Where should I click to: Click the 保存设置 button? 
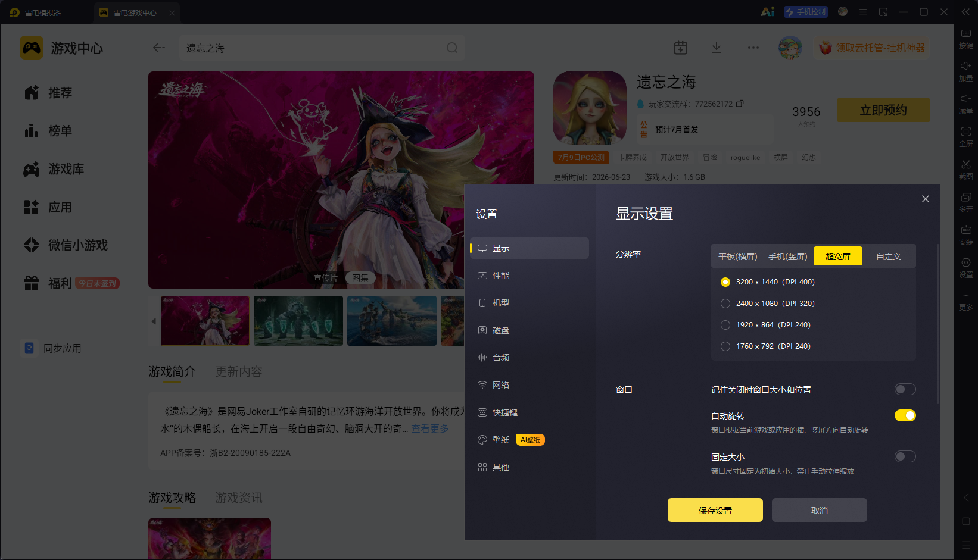tap(715, 510)
